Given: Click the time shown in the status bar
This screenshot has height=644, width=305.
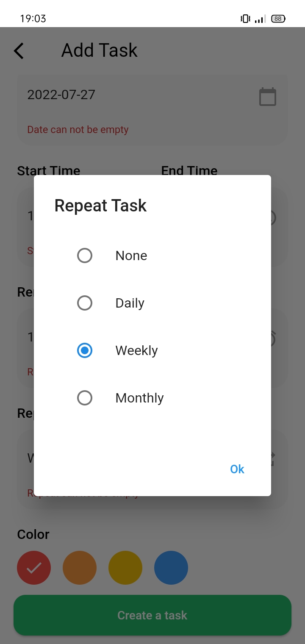Looking at the screenshot, I should coord(33,18).
